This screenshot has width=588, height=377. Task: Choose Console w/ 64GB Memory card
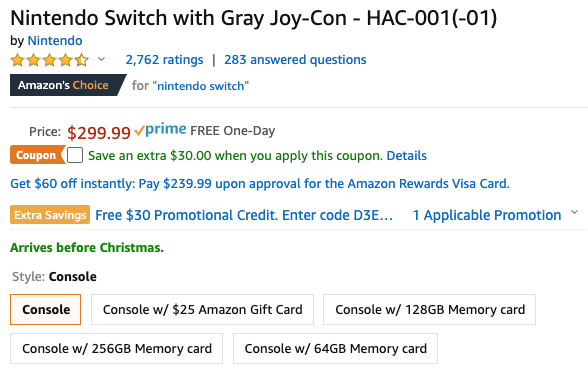(x=335, y=348)
